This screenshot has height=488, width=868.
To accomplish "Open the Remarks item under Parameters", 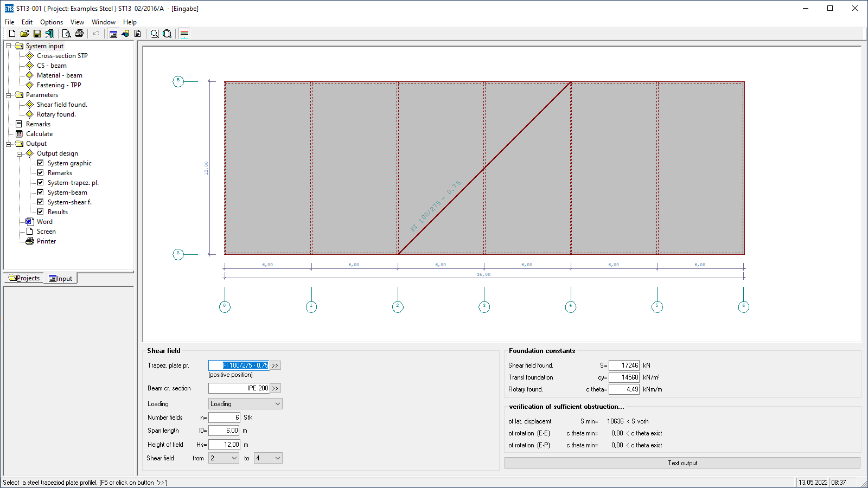I will coord(38,124).
